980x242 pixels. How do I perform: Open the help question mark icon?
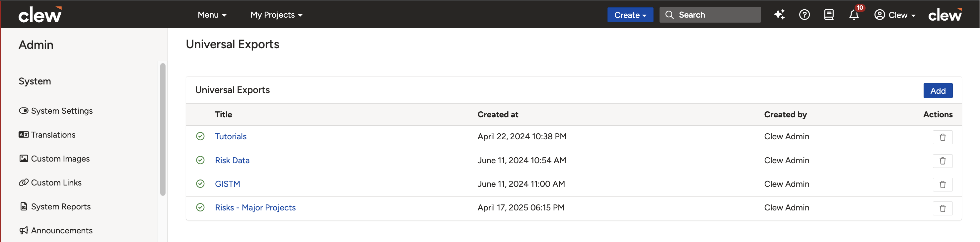click(804, 15)
